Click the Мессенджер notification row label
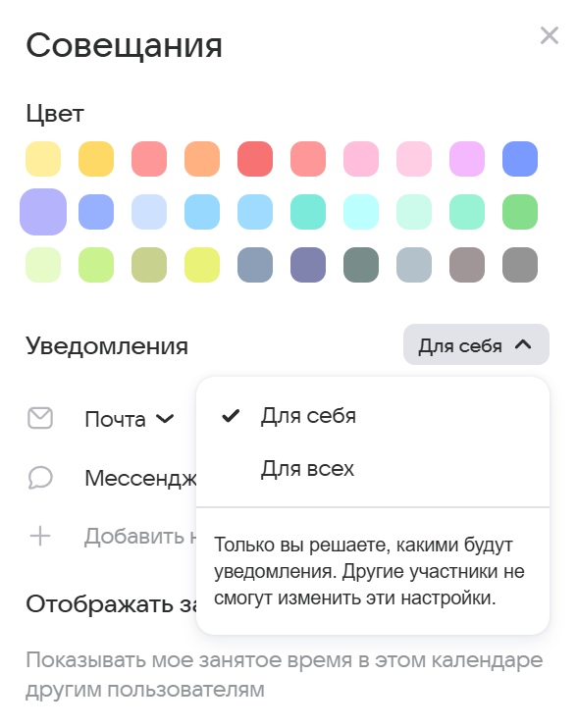 (x=140, y=478)
